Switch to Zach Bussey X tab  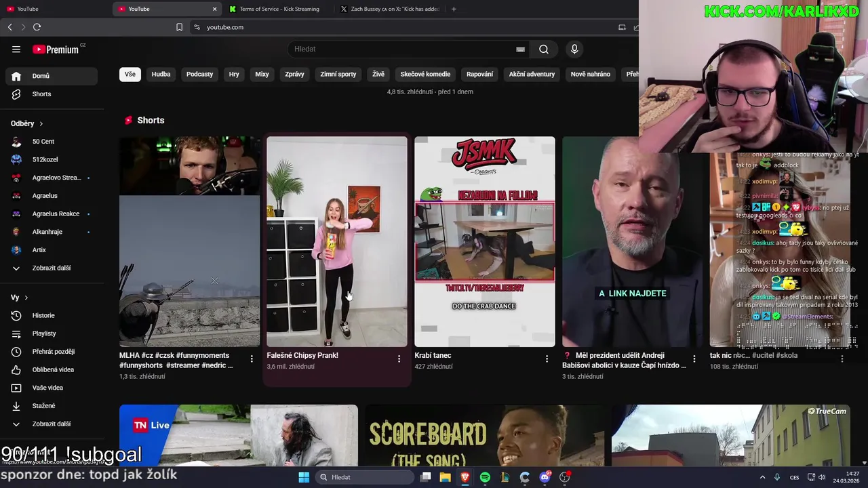tap(390, 9)
